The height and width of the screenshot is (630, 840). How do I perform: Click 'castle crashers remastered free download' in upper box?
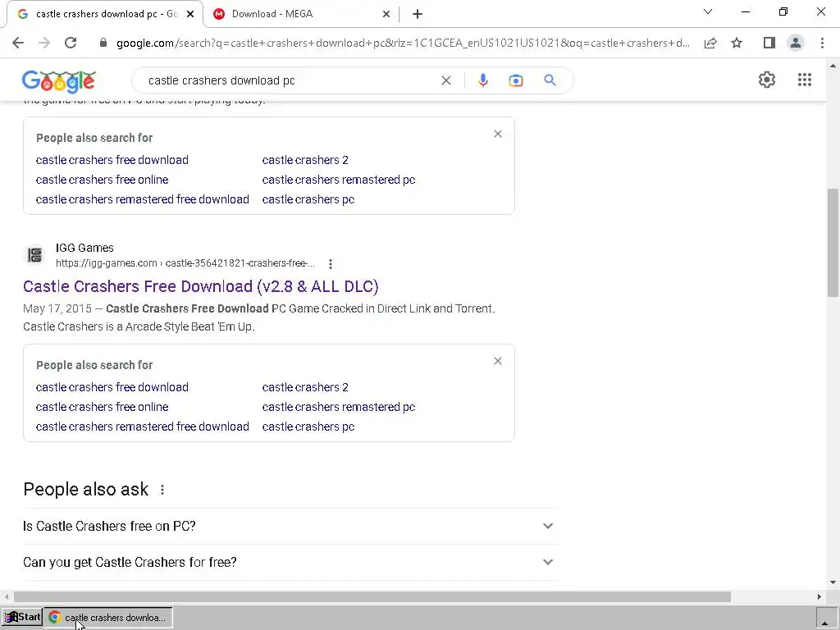143,199
